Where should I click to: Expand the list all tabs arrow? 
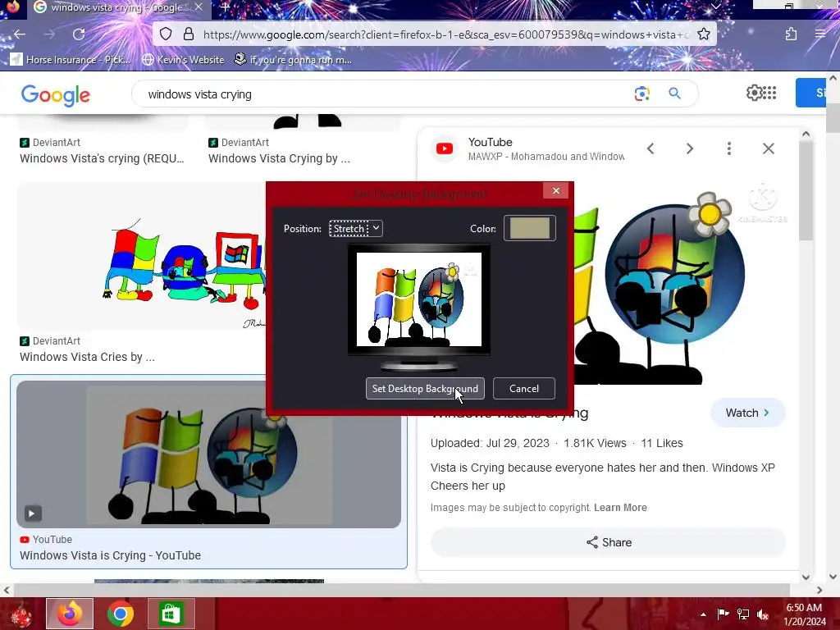(x=715, y=7)
